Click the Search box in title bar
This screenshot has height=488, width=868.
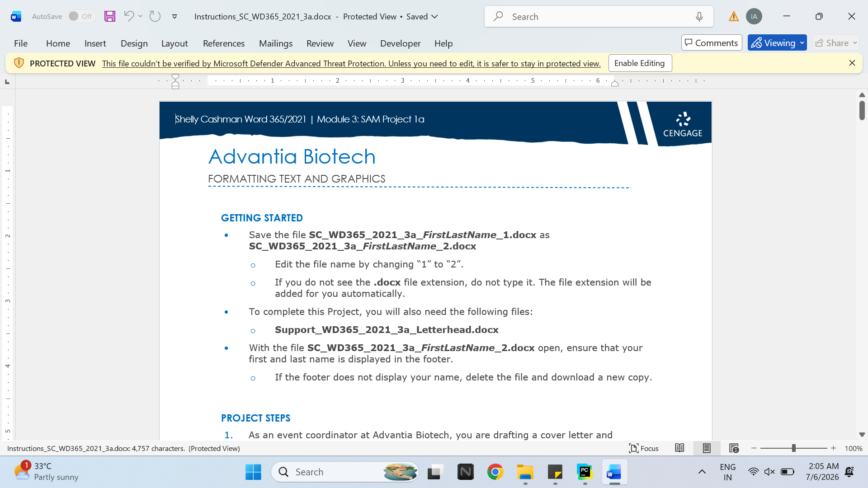[599, 17]
